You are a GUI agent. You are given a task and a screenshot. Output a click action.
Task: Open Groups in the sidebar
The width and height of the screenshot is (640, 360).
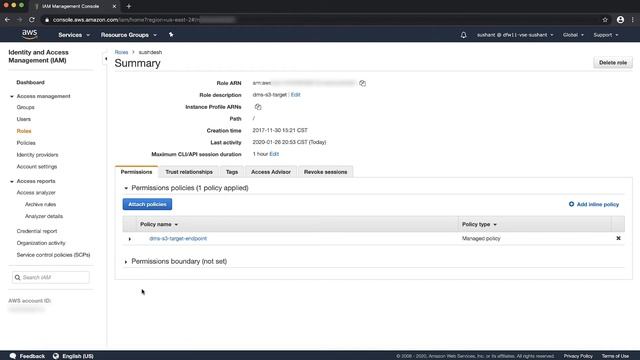pos(25,107)
